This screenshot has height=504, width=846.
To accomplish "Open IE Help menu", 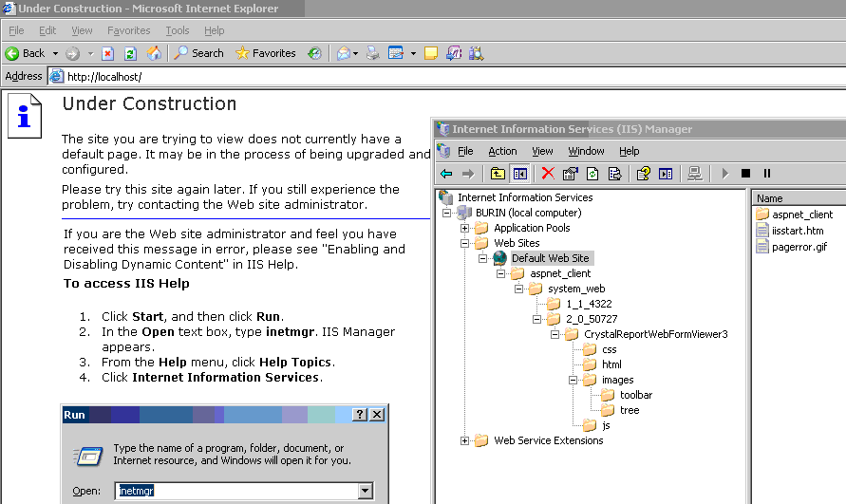I will coord(215,30).
